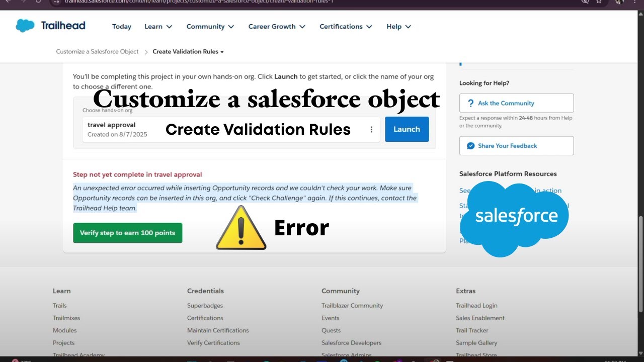Click the 'Community' footer column heading
The height and width of the screenshot is (362, 644).
(341, 291)
